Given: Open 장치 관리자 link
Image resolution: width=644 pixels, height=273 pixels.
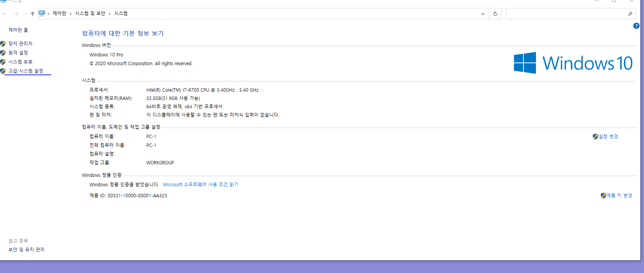Looking at the screenshot, I should tap(20, 44).
